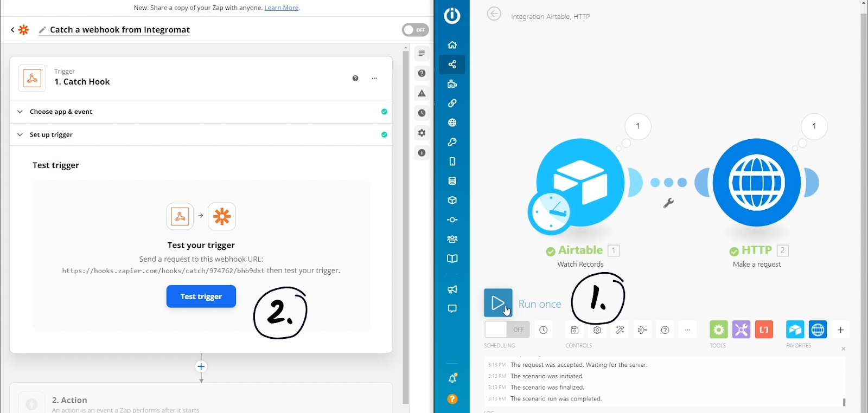Rename the scenario Integration Airtable, HTTP
The width and height of the screenshot is (868, 413).
coord(550,17)
